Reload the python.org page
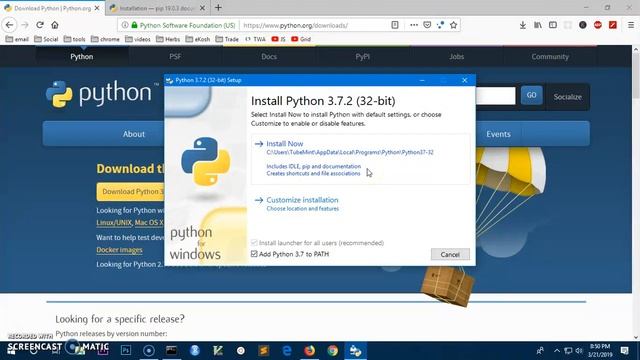Viewport: 640px width, 360px height. coord(40,25)
